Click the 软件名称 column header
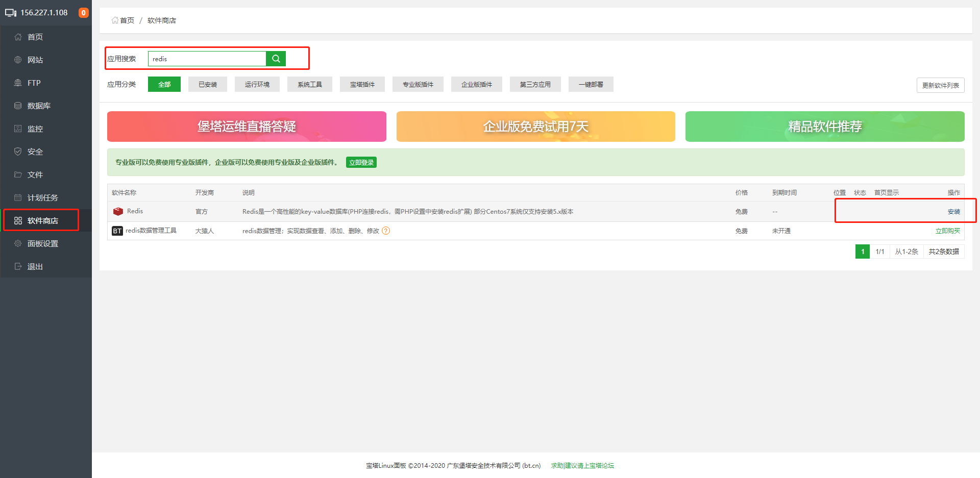Screen dimensions: 980x478 (124, 192)
